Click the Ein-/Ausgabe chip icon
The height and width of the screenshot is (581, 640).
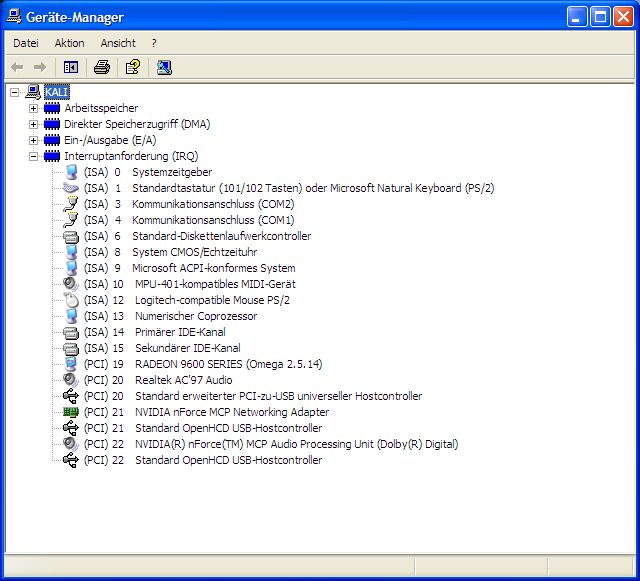click(52, 140)
